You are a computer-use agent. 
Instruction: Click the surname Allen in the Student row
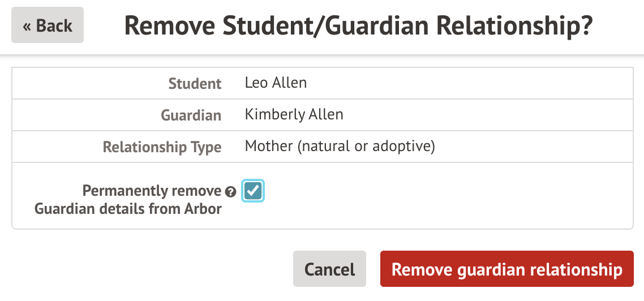point(290,83)
